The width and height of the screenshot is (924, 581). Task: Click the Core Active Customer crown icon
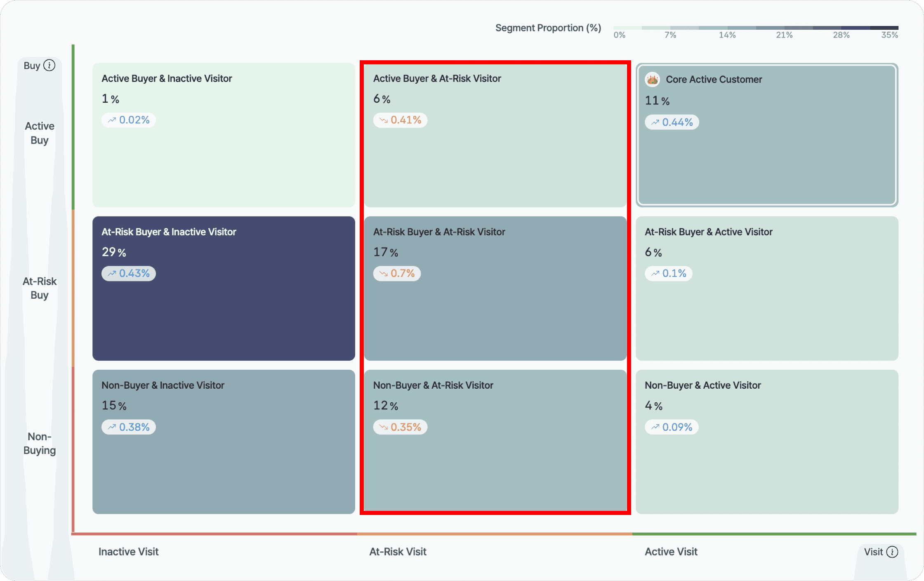(652, 79)
